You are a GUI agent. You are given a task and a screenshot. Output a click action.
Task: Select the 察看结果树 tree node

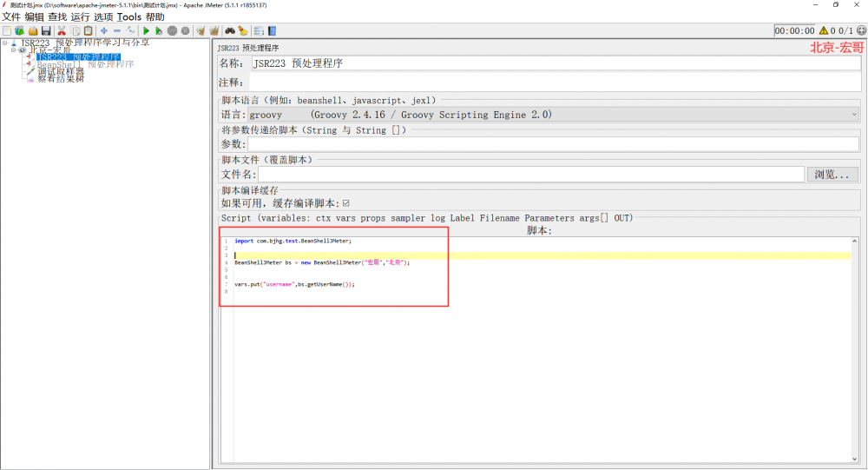[x=61, y=79]
